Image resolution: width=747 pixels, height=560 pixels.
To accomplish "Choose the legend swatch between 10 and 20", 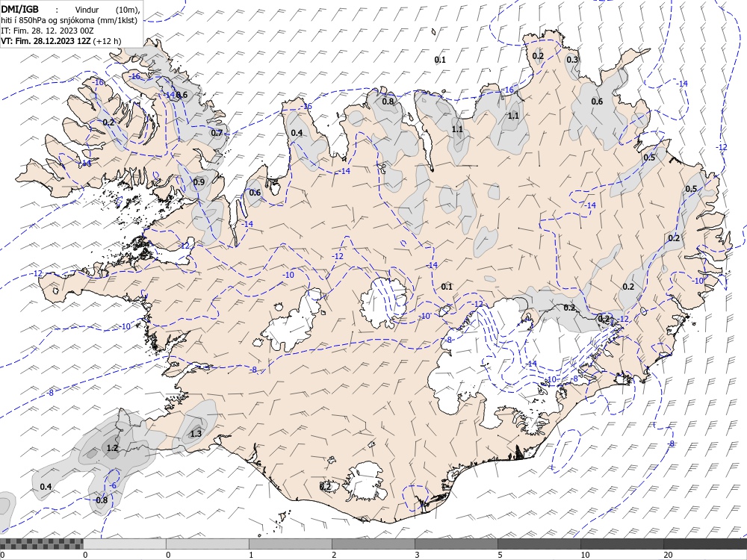I will click(x=622, y=544).
